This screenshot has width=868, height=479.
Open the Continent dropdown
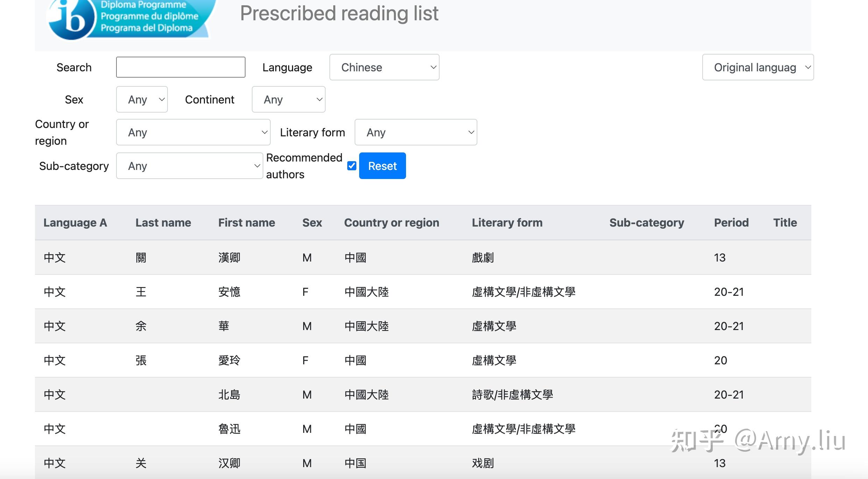(288, 99)
